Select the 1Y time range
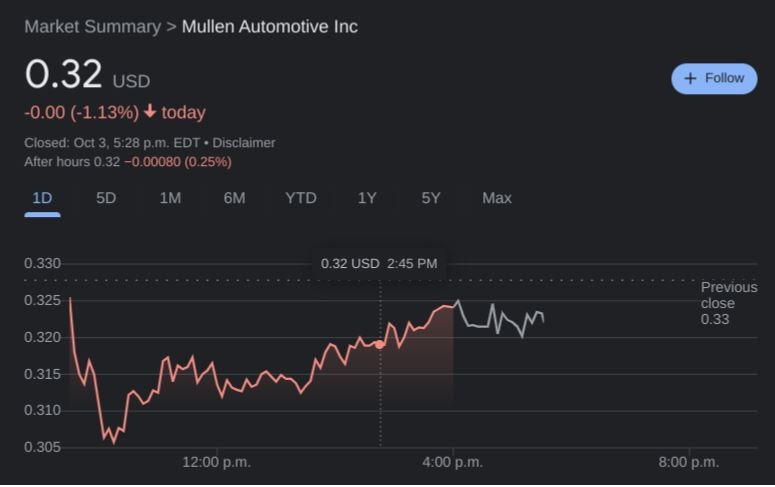Image resolution: width=775 pixels, height=487 pixels. 367,198
